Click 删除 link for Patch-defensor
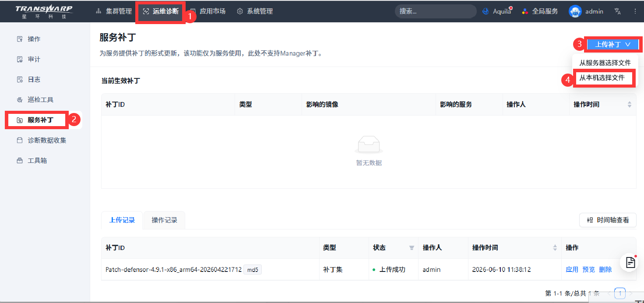644x303 pixels. click(x=605, y=270)
